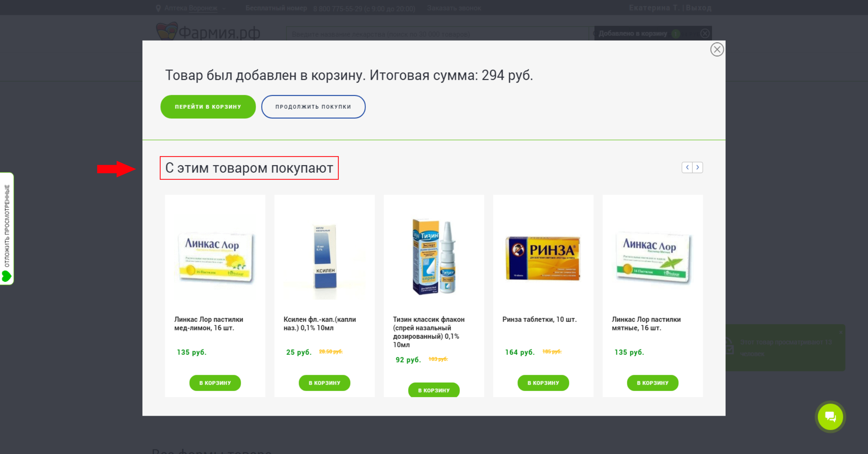
Task: Click Перейти в корзину button
Action: (208, 107)
